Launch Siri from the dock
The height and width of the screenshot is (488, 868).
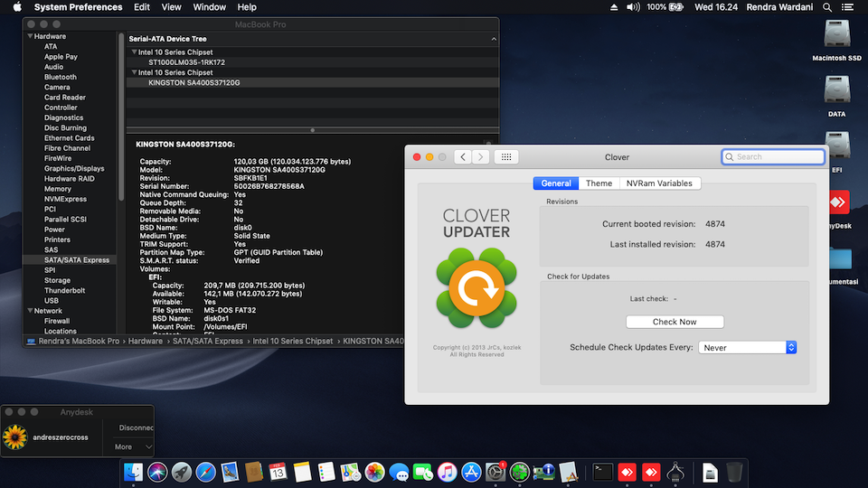tap(157, 472)
